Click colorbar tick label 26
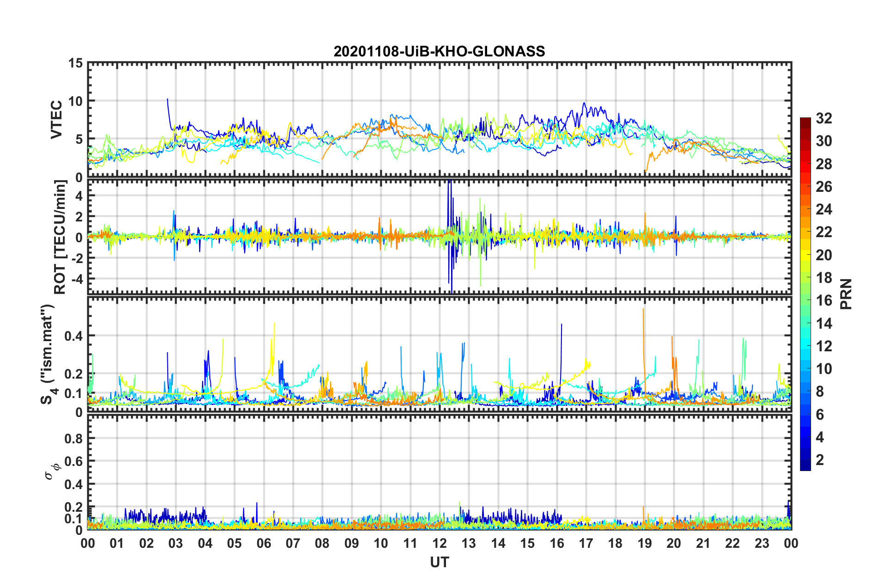 pos(824,187)
